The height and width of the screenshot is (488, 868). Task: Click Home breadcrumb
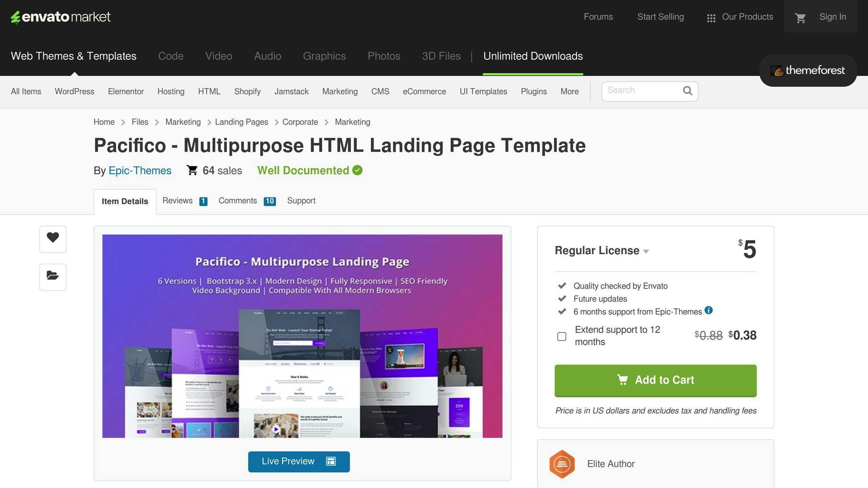click(104, 122)
